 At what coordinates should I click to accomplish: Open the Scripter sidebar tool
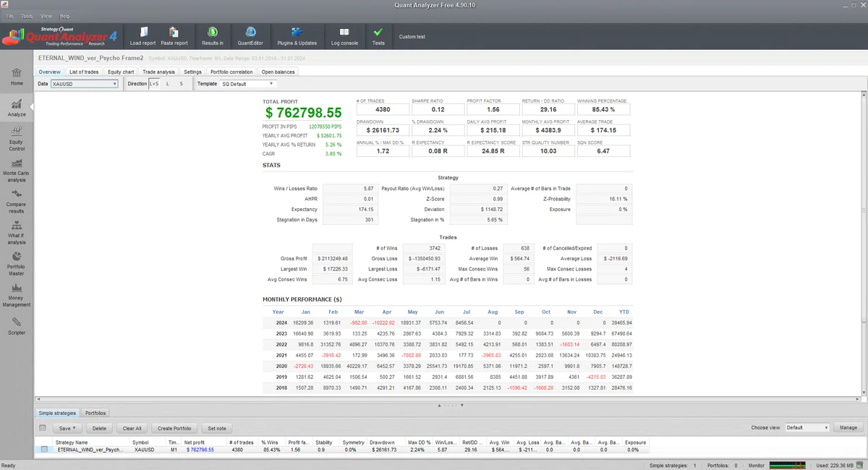coord(17,327)
